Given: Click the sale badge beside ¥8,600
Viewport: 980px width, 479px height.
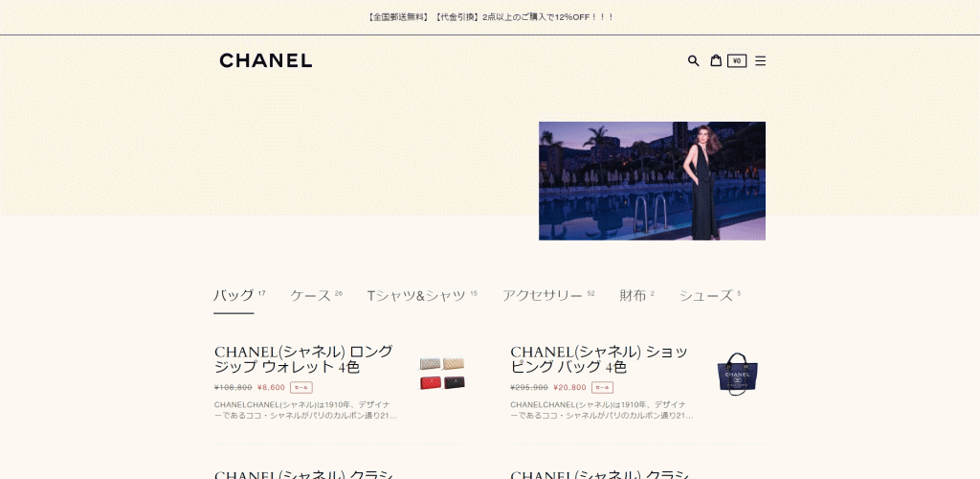Looking at the screenshot, I should pyautogui.click(x=301, y=388).
